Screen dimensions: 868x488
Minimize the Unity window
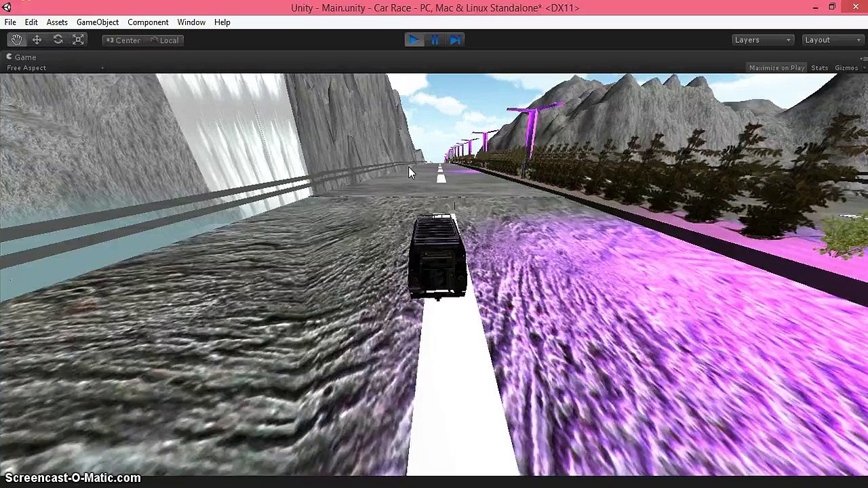[x=815, y=7]
